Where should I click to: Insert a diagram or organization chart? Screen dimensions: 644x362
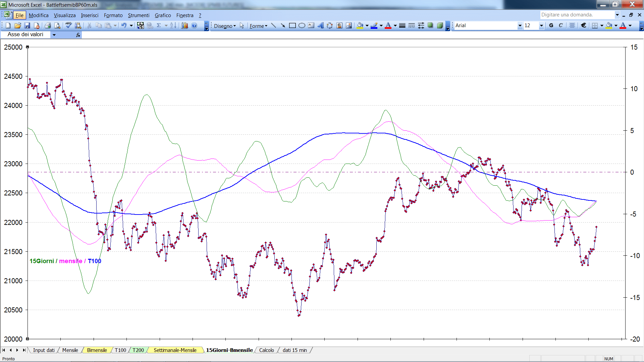[x=330, y=25]
